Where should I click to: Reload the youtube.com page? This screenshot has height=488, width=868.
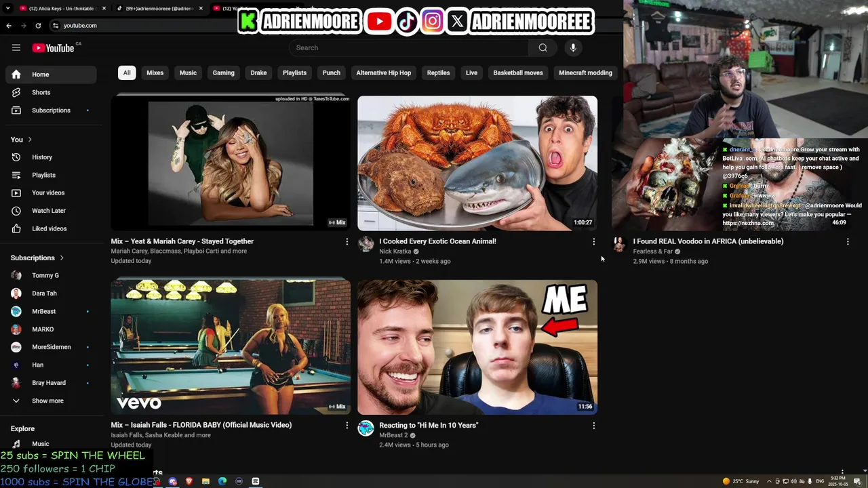[x=38, y=26]
